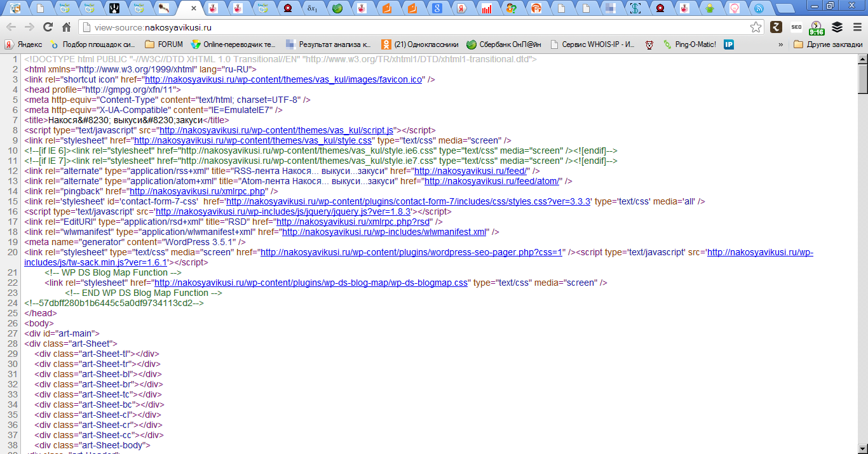
Task: Open the home page via house icon
Action: pos(66,27)
